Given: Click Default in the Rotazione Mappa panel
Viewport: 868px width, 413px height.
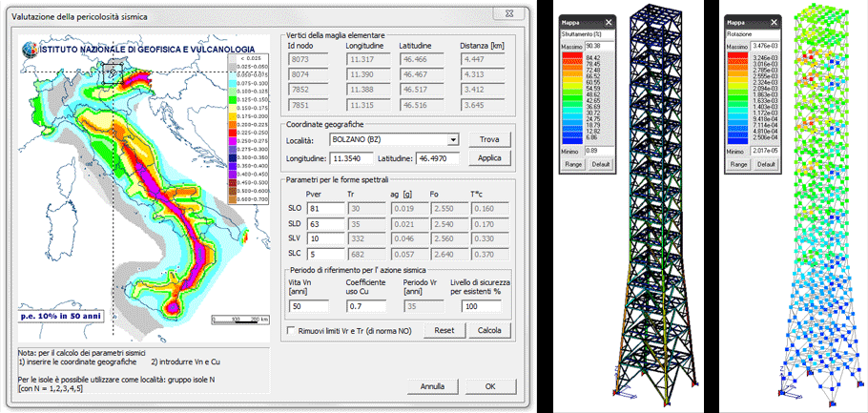Looking at the screenshot, I should [766, 164].
